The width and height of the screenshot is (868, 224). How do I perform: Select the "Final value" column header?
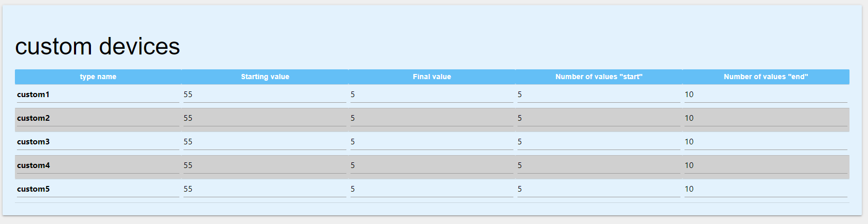(432, 77)
